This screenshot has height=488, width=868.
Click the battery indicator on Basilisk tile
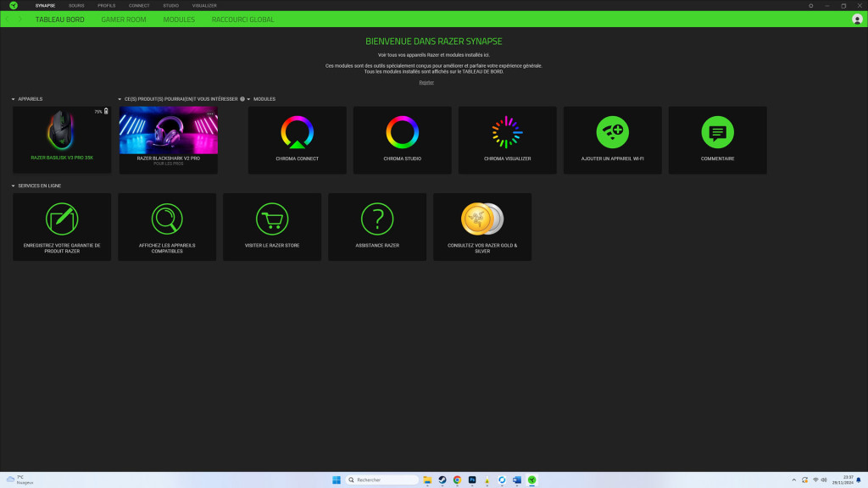click(103, 111)
